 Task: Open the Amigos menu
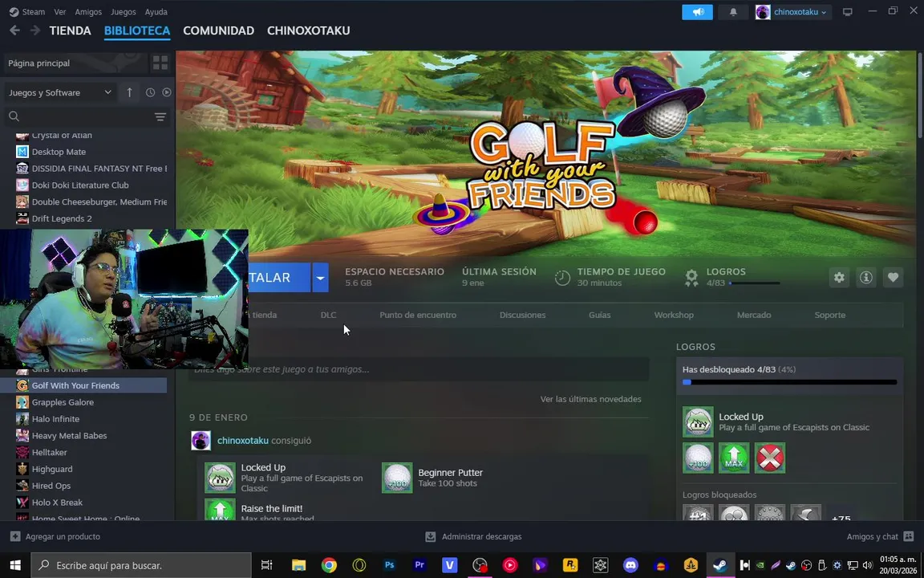click(88, 12)
